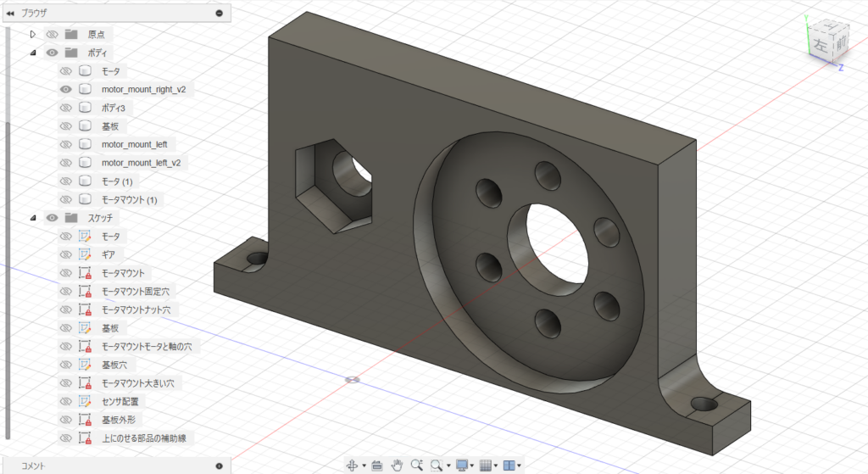Show the motor_mount_left body
Image resolution: width=868 pixels, height=474 pixels.
click(x=66, y=144)
